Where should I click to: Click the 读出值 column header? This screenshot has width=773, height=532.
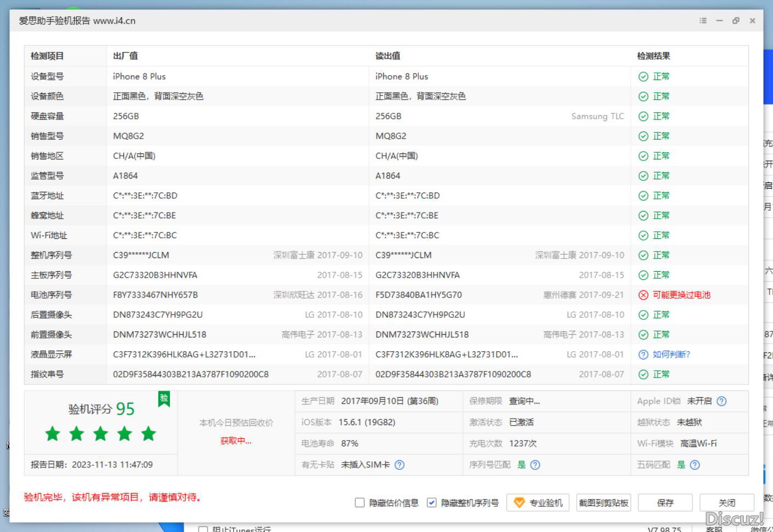388,56
